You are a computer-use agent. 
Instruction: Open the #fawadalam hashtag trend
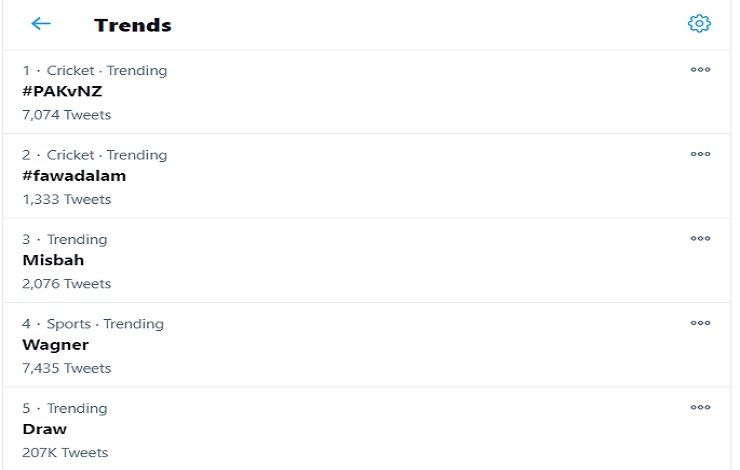tap(74, 176)
